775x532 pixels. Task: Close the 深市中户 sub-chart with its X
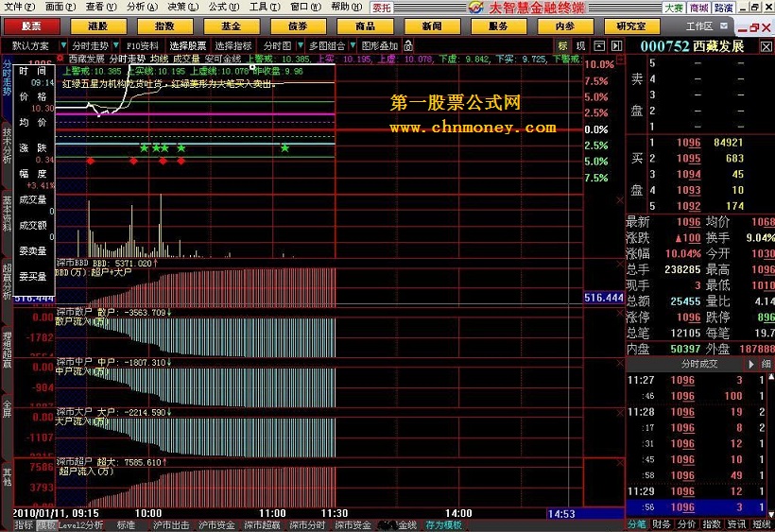[620, 364]
